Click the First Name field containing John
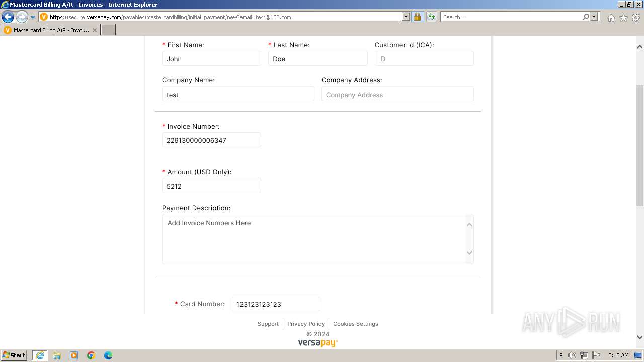The height and width of the screenshot is (362, 644). (211, 59)
